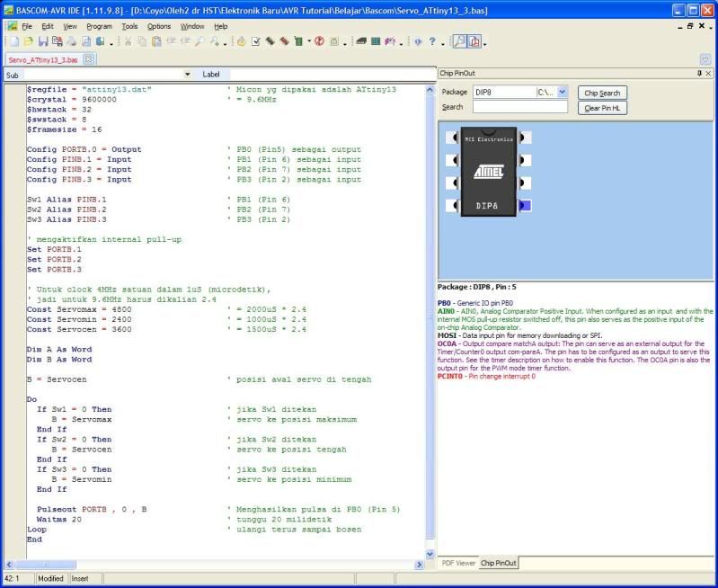Click the info About icon in the toolbar
The height and width of the screenshot is (588, 718).
418,41
